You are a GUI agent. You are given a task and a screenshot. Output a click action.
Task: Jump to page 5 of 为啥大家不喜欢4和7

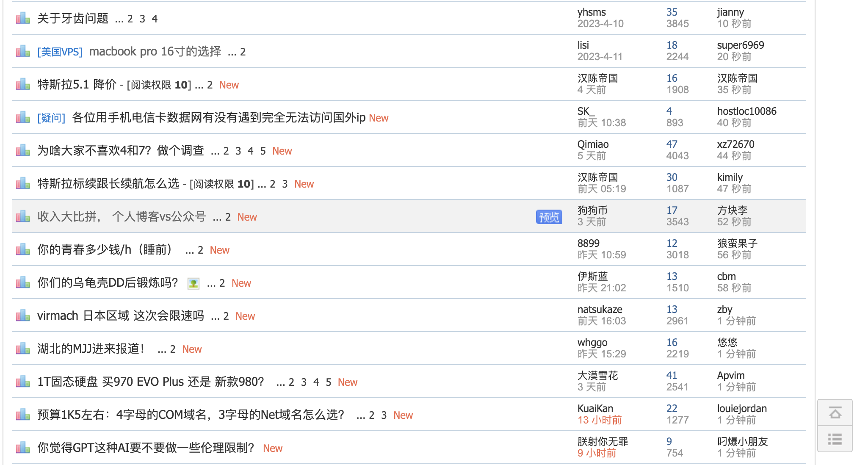click(x=263, y=151)
